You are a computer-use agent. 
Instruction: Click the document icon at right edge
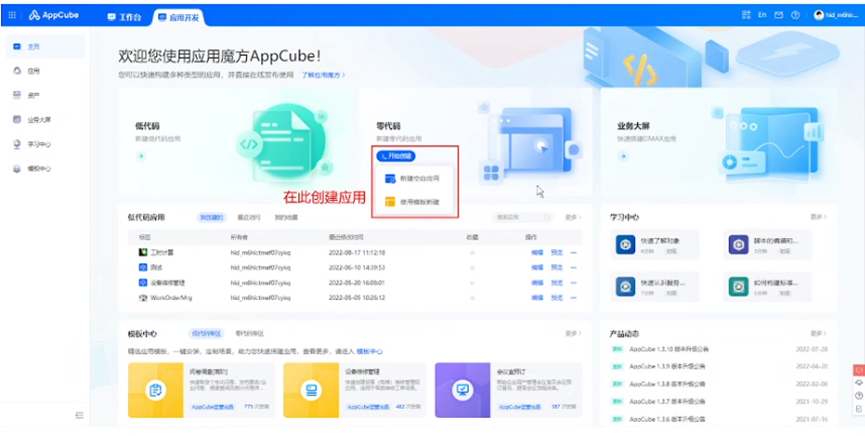(x=858, y=408)
